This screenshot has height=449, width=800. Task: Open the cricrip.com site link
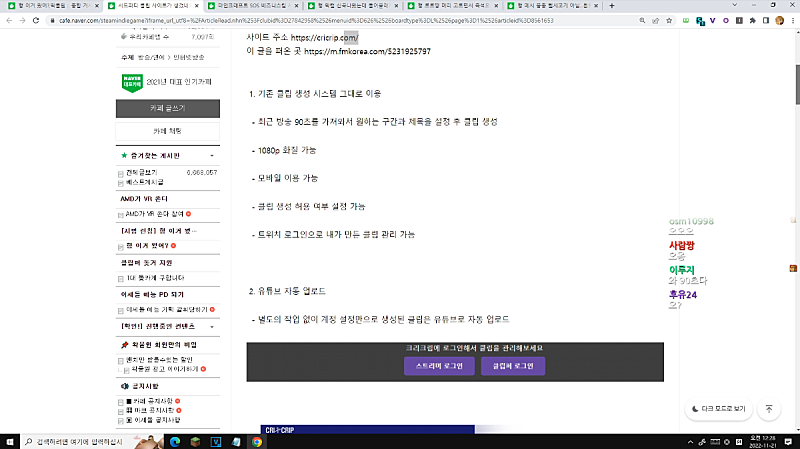(324, 38)
